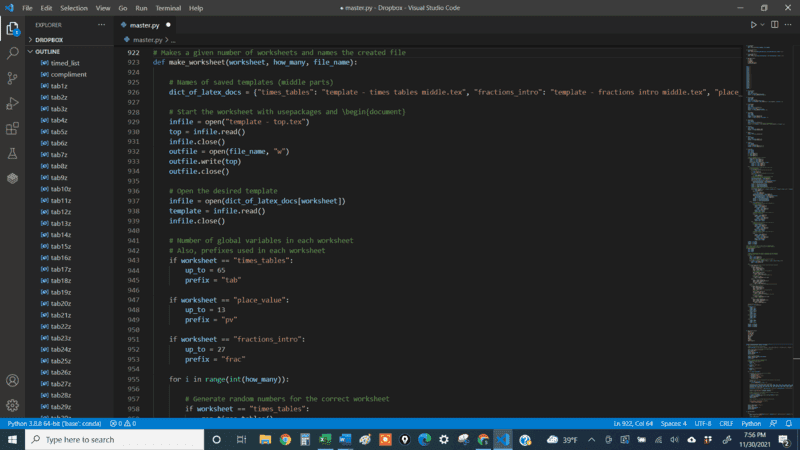Open the Search view in activity bar
800x450 pixels.
[12, 52]
